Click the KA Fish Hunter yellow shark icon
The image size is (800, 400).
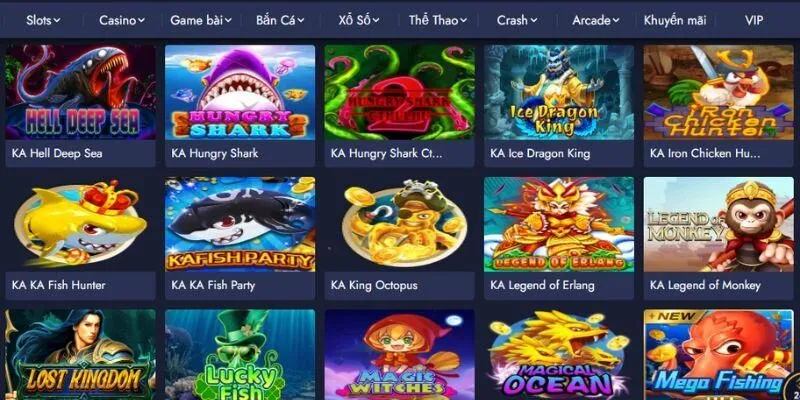tap(80, 224)
